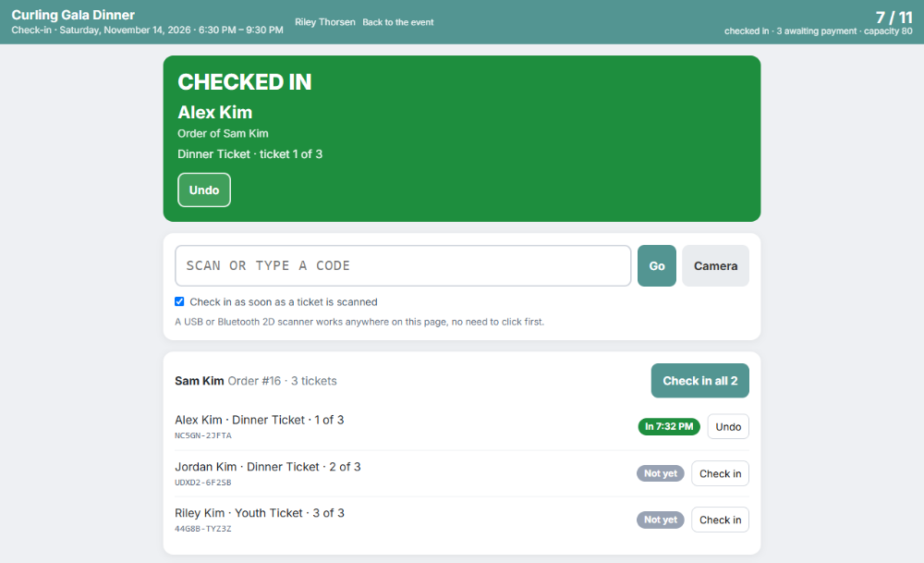Click Not yet badge for Riley Kim
Screen dimensions: 924x563
[x=661, y=520]
